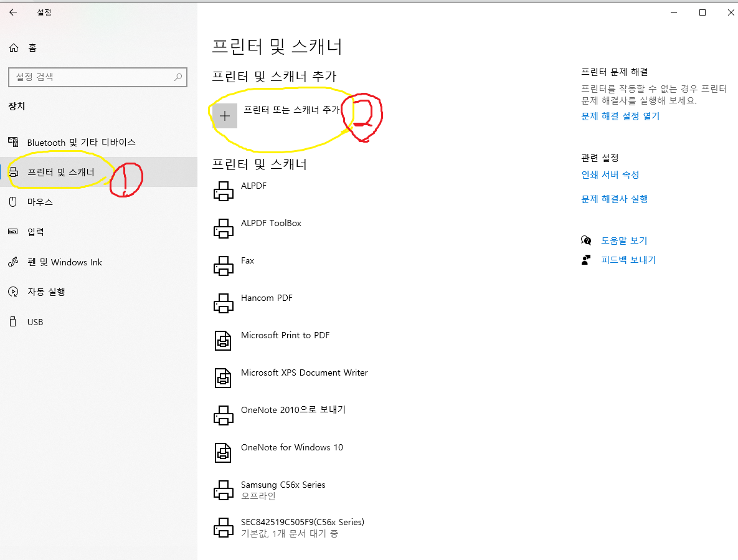The height and width of the screenshot is (560, 738).
Task: Select the Bluetooth 및 기타 디바이스 sidebar icon
Action: click(x=14, y=142)
